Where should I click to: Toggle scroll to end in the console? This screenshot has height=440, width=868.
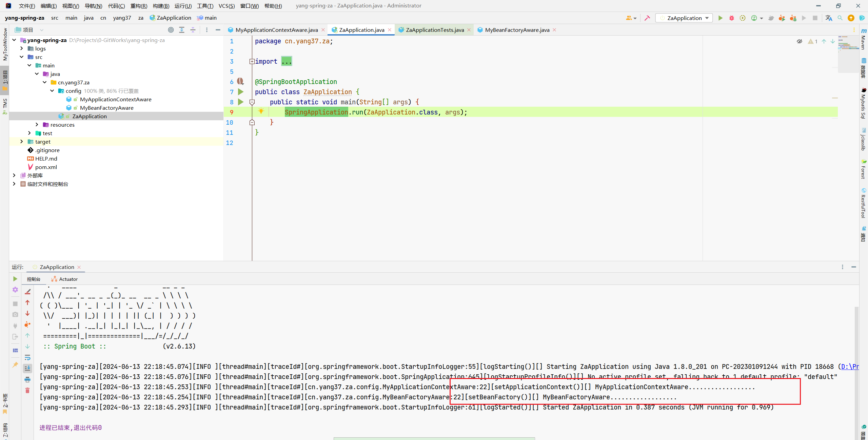point(27,368)
